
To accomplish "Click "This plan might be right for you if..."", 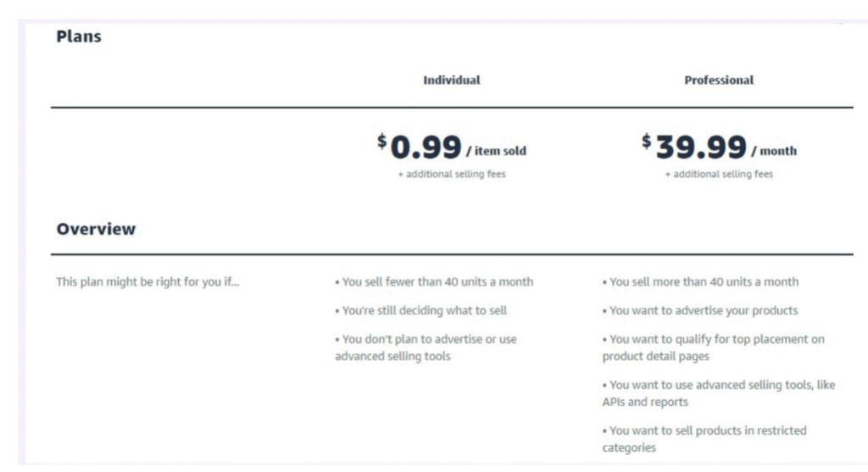I will 147,282.
